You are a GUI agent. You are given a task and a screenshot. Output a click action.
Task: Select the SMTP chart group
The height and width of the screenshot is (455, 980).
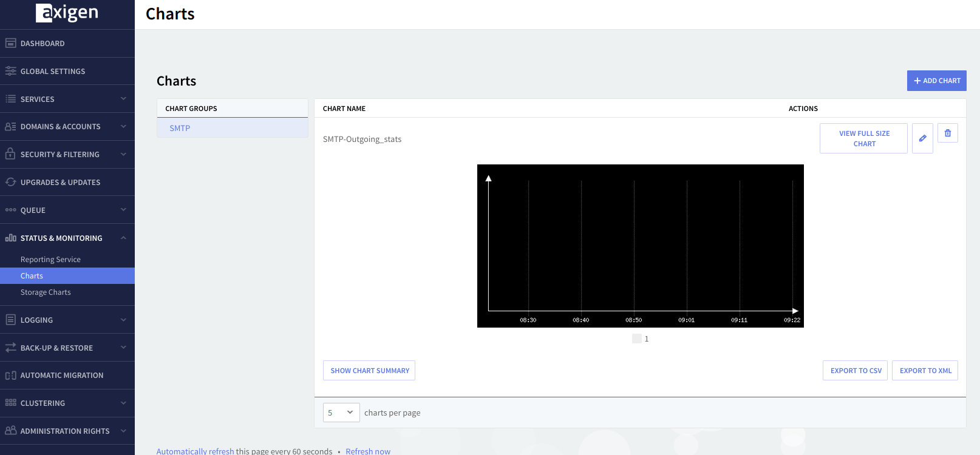click(x=180, y=128)
